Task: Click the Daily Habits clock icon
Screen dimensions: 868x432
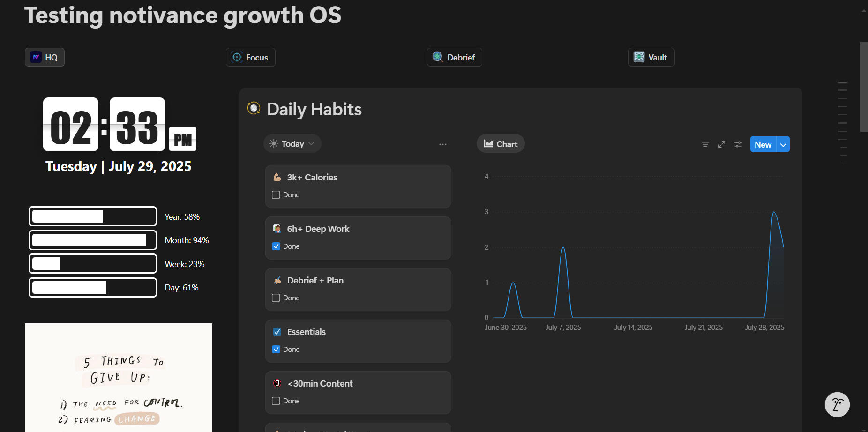Action: pyautogui.click(x=254, y=108)
